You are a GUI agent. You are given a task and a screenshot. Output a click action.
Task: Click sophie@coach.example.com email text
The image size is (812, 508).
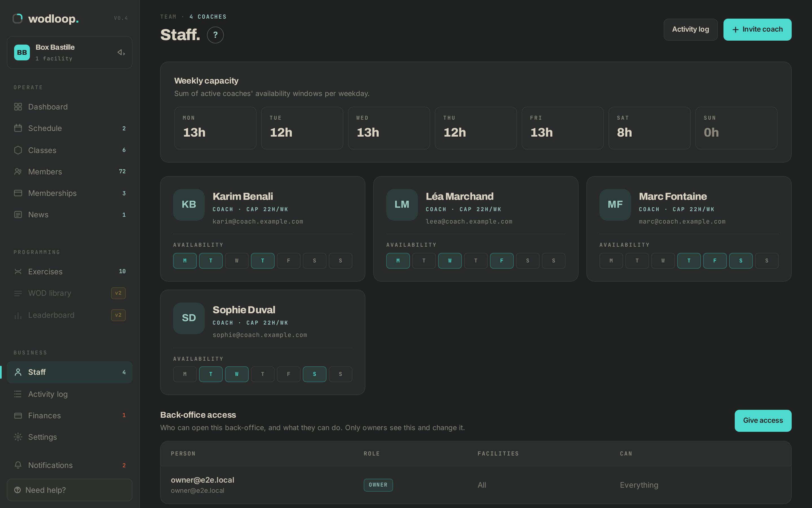(x=260, y=335)
